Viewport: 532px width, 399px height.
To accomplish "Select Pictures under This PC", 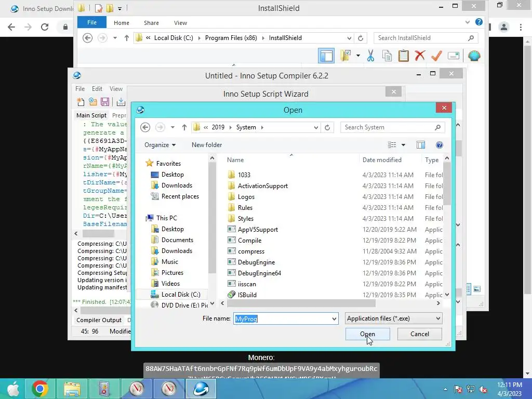I will [172, 272].
